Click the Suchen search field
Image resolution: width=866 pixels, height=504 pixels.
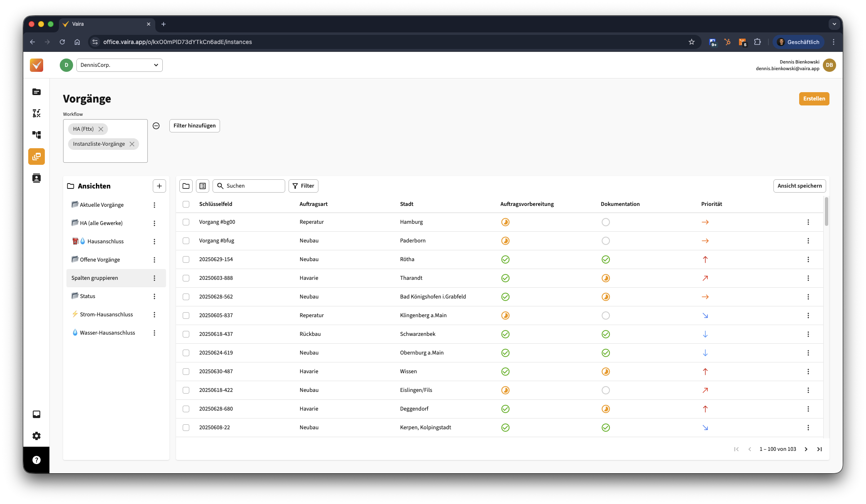click(x=253, y=186)
